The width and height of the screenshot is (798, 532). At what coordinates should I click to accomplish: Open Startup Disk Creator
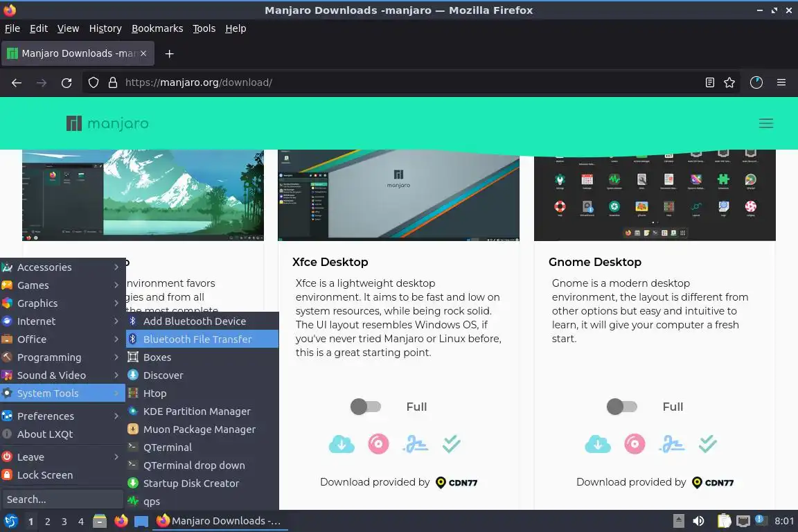(x=202, y=483)
